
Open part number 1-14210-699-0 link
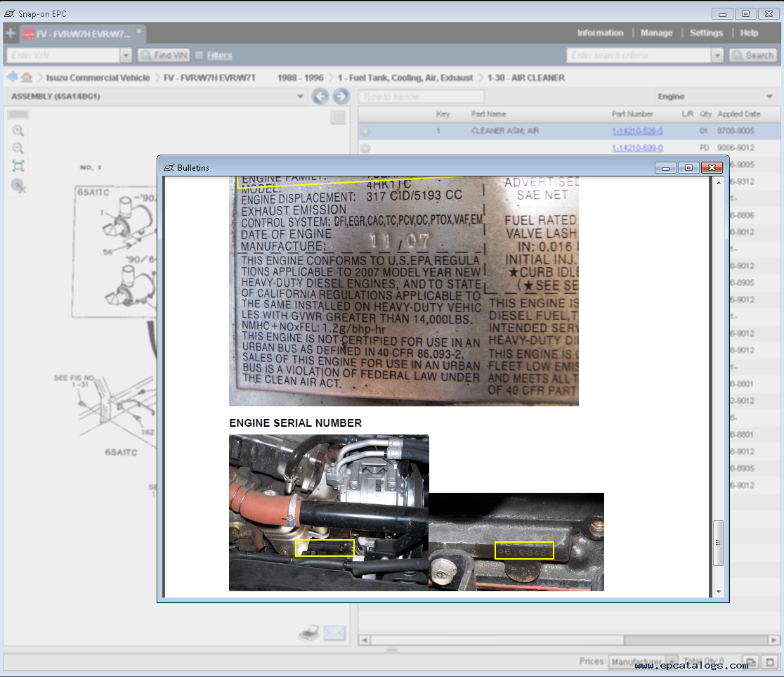coord(637,148)
